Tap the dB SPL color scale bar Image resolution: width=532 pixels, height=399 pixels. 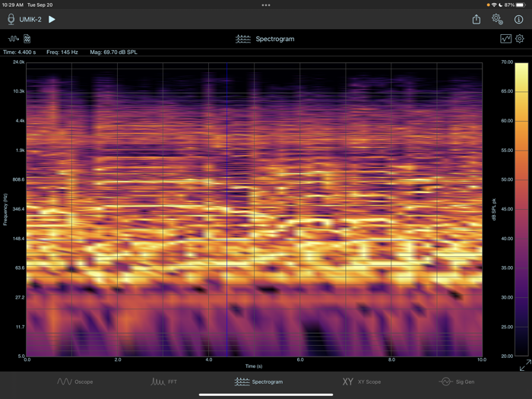pyautogui.click(x=521, y=209)
